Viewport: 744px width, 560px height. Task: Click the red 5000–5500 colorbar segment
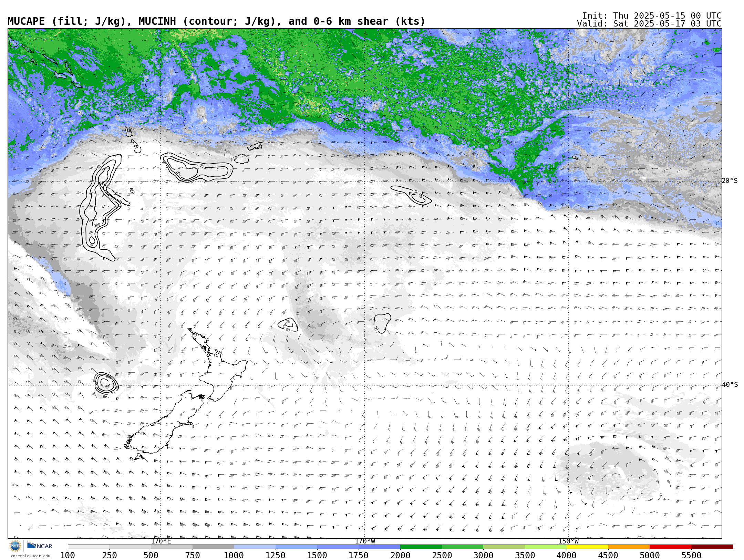(x=670, y=547)
